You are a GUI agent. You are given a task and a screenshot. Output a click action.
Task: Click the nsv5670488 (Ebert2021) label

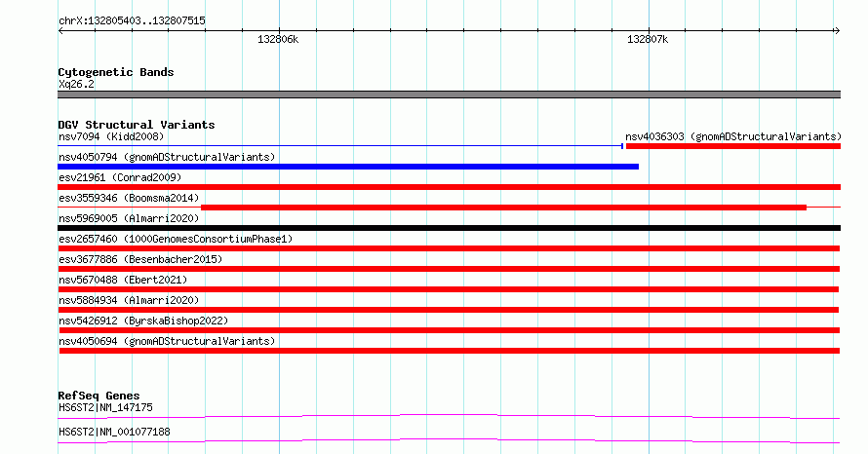[123, 280]
